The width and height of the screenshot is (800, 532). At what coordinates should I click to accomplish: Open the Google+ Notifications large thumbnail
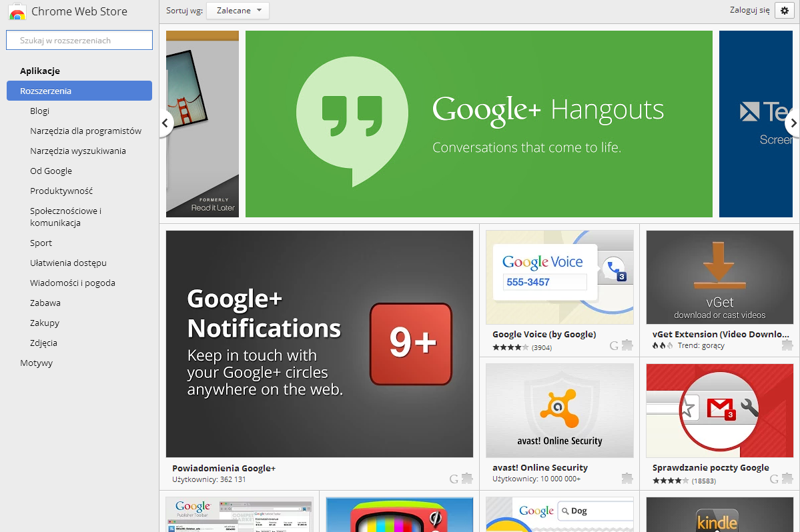pyautogui.click(x=320, y=344)
